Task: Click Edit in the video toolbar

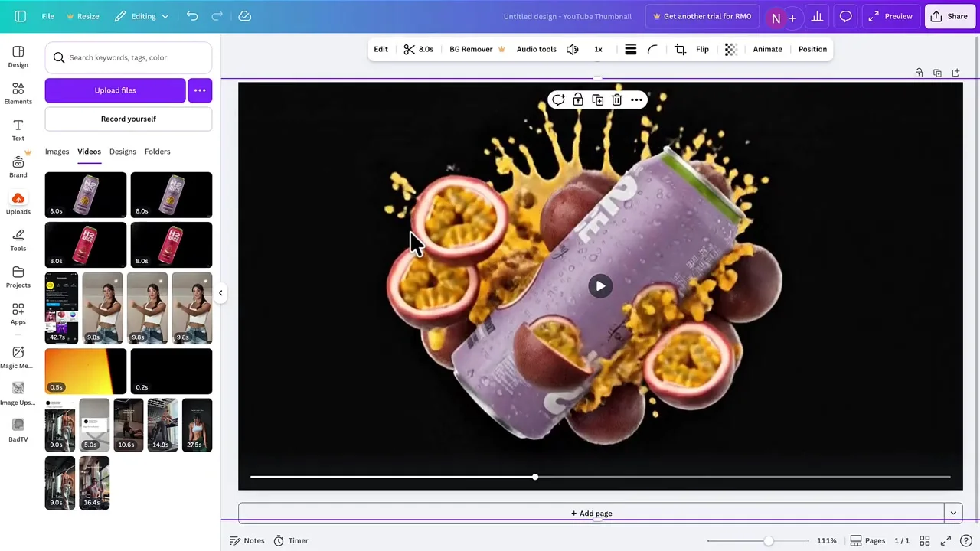Action: pyautogui.click(x=381, y=49)
